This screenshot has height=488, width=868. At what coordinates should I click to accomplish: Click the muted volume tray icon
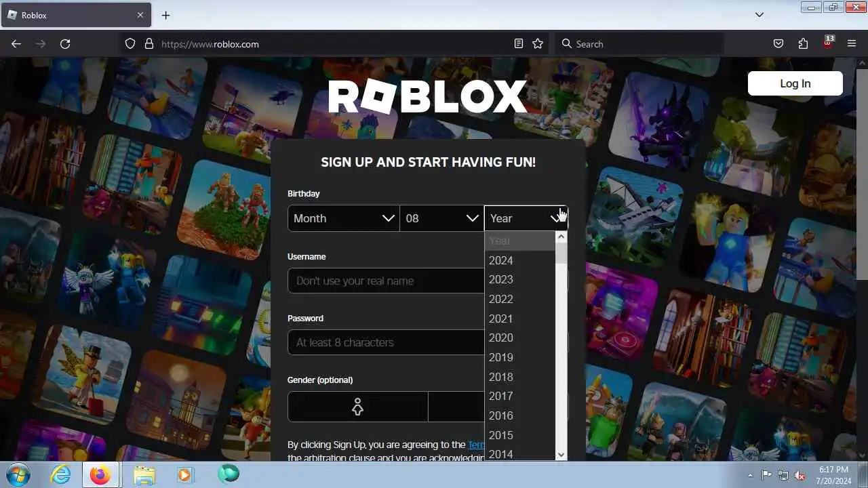tap(800, 475)
